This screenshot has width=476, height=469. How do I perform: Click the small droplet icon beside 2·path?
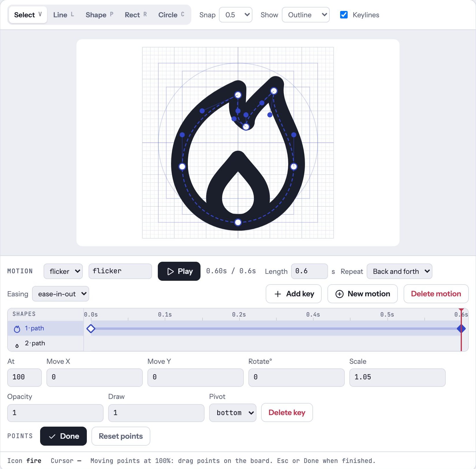[x=17, y=346]
